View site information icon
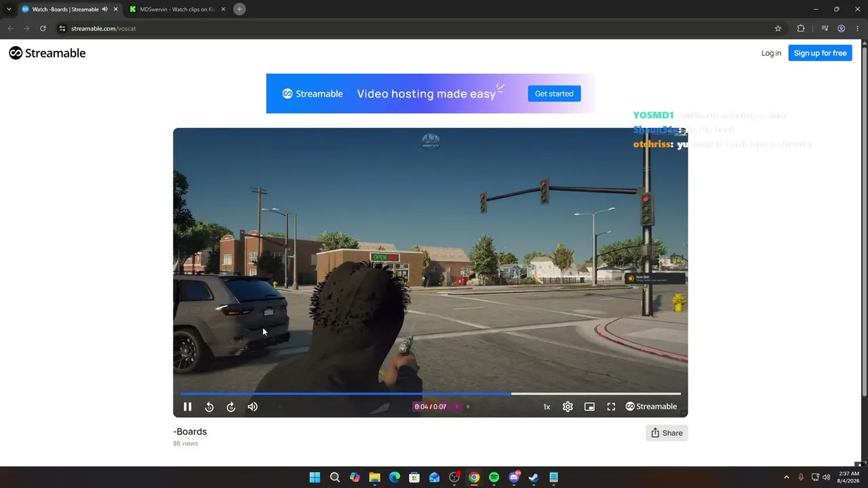The height and width of the screenshot is (488, 868). (x=62, y=28)
